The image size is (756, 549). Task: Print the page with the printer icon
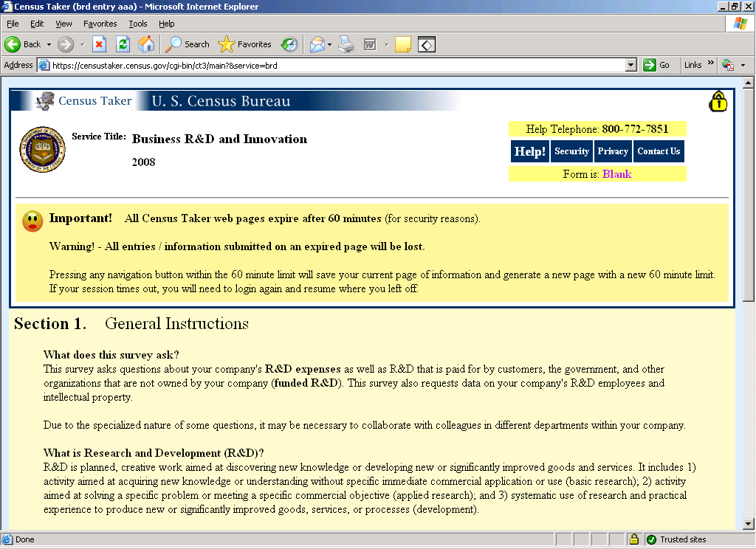click(346, 44)
